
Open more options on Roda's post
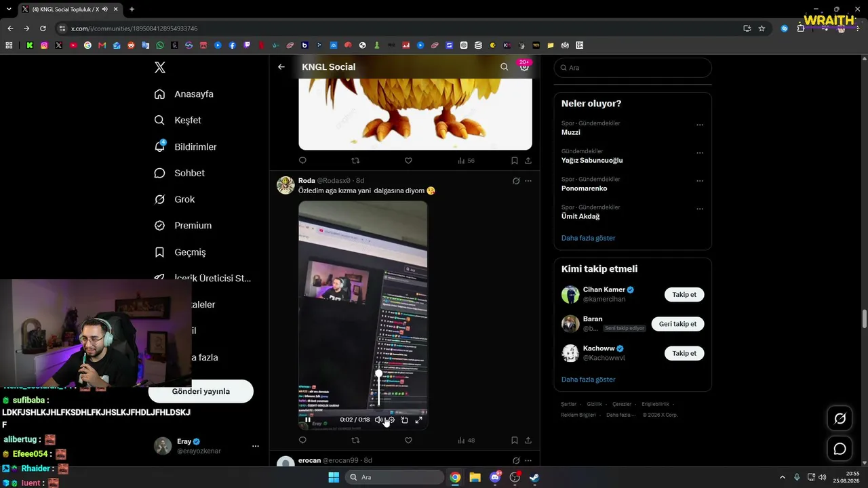(x=528, y=181)
